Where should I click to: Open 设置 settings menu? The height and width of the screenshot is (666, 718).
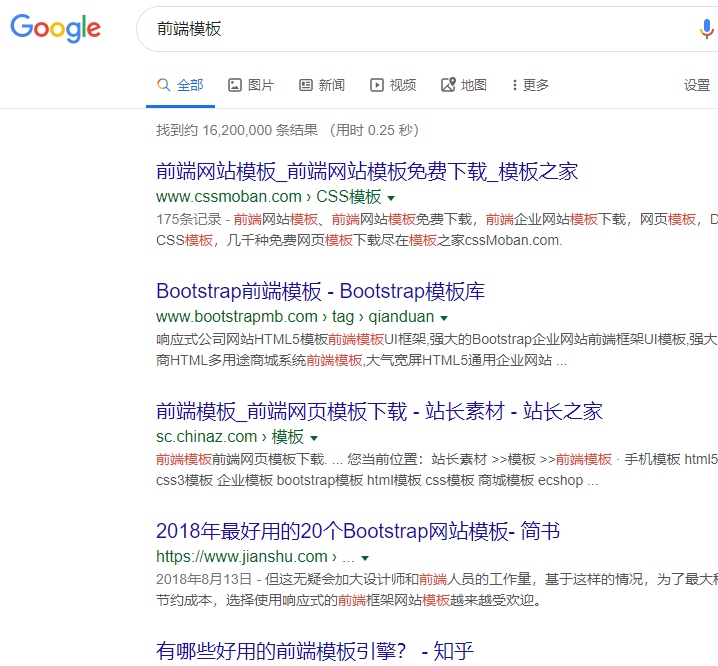[x=696, y=85]
